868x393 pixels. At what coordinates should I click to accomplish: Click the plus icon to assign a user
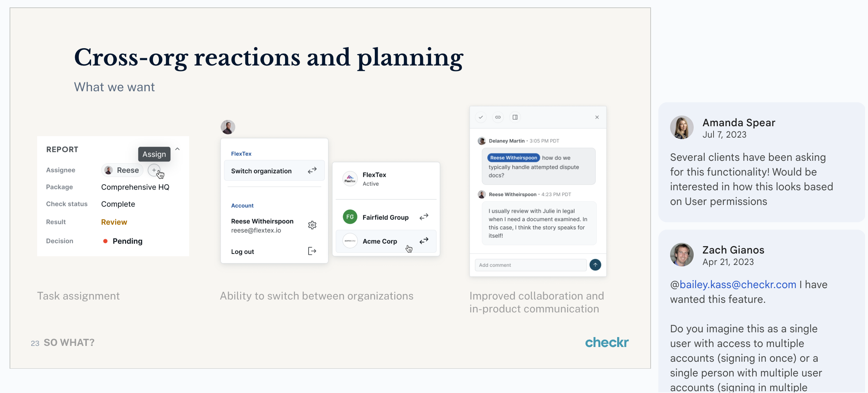coord(154,170)
